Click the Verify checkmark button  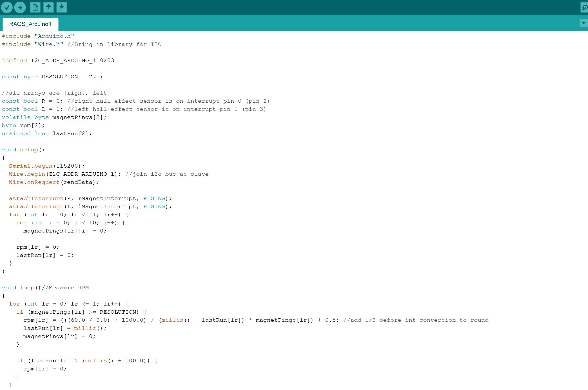click(7, 7)
